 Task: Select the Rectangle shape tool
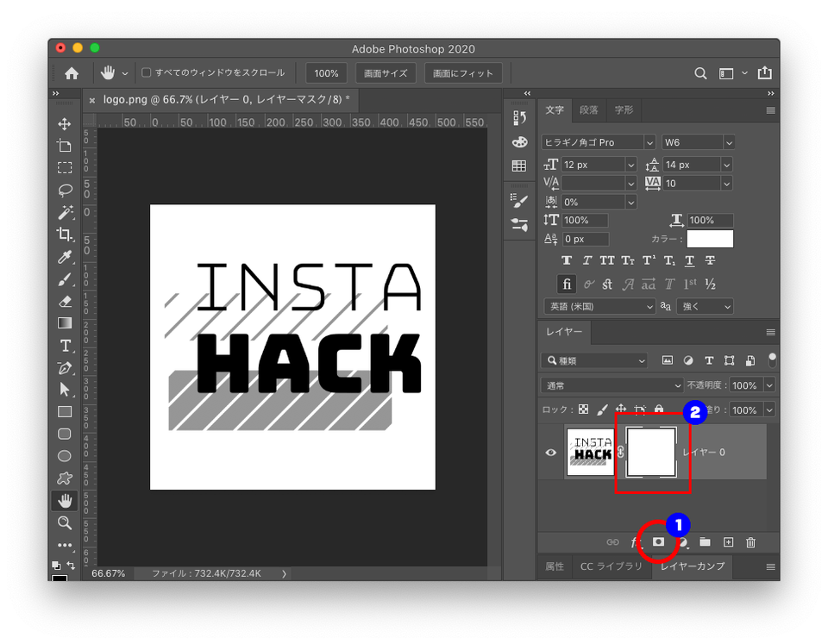click(x=65, y=412)
